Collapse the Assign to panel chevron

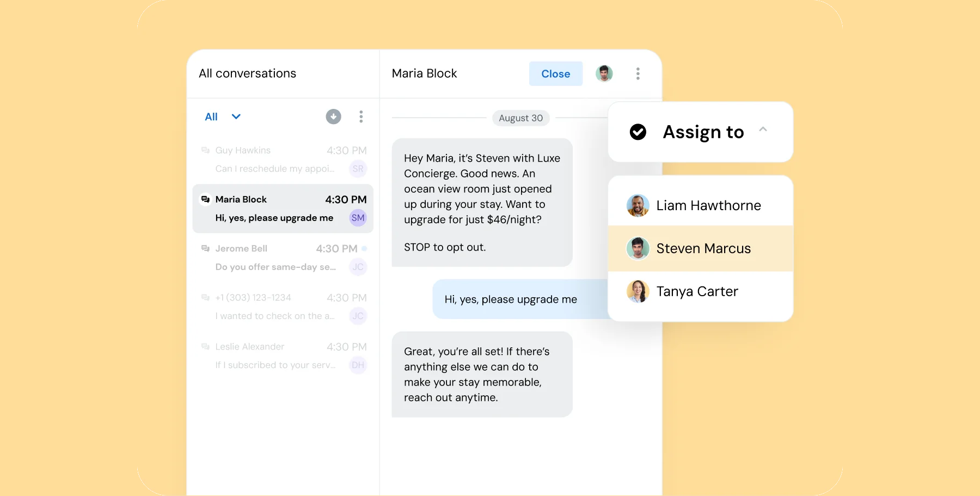pyautogui.click(x=763, y=130)
